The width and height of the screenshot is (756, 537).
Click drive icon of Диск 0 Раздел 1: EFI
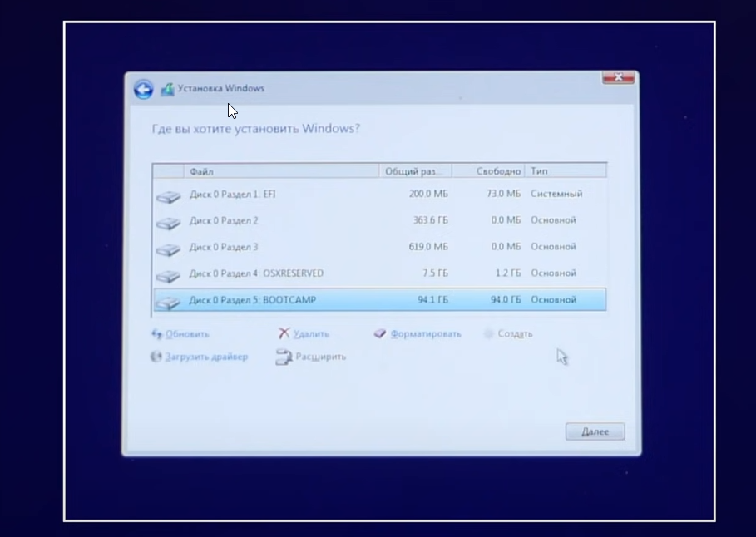(x=168, y=196)
